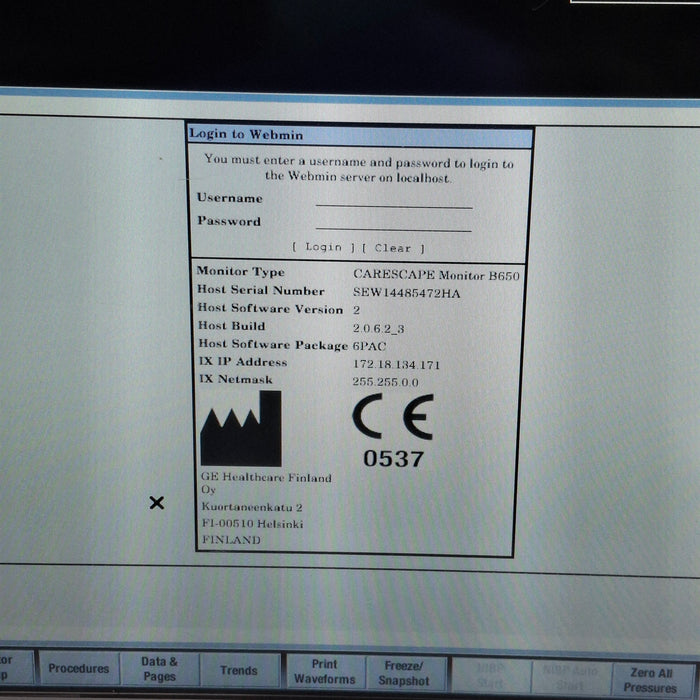Click 'FINLAND' text
The image size is (700, 700).
point(231,540)
